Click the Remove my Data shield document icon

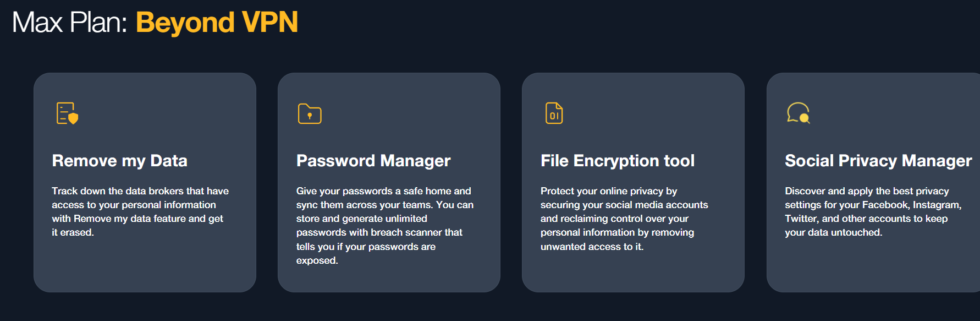tap(68, 113)
